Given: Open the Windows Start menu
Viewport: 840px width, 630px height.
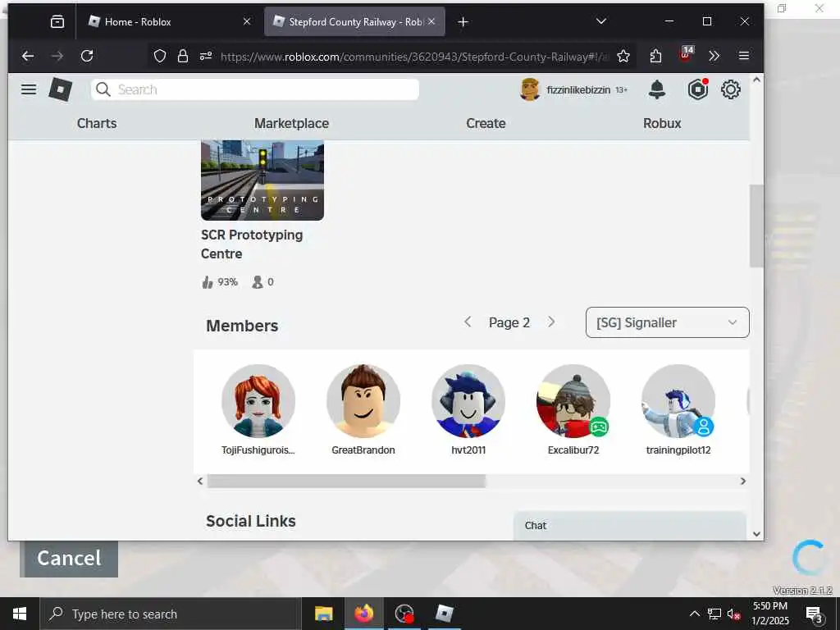Looking at the screenshot, I should click(x=20, y=614).
